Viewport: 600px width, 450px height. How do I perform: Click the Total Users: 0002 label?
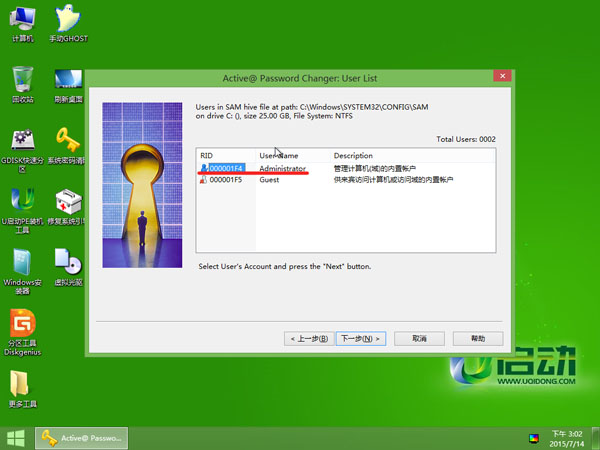466,139
